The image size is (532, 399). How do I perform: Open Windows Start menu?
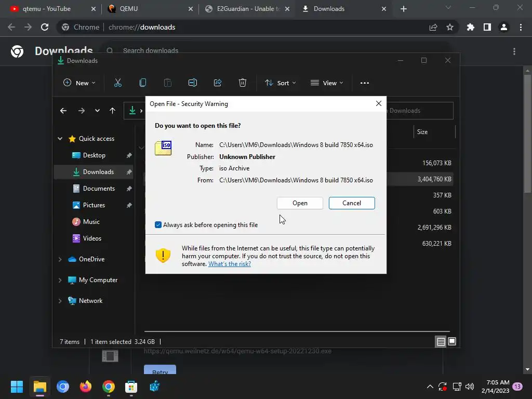click(x=17, y=387)
